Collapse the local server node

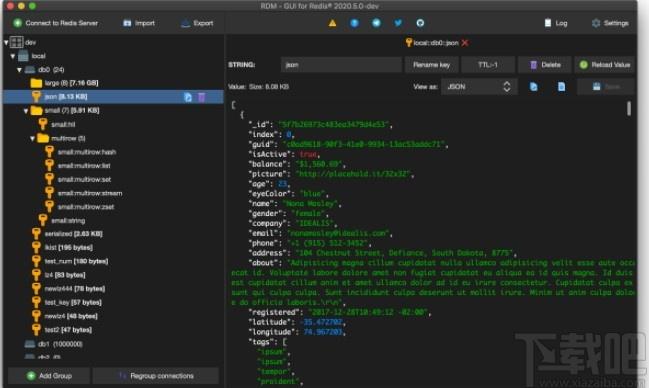[x=13, y=56]
